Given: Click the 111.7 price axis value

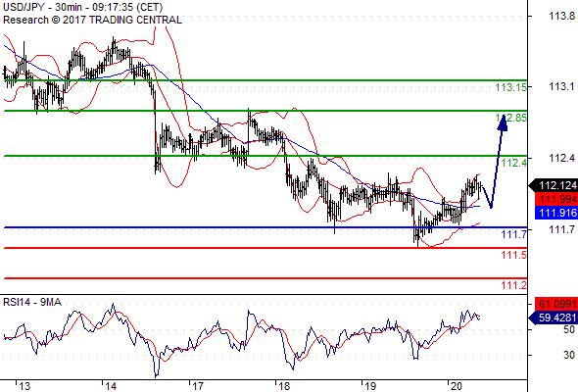Looking at the screenshot, I should pyautogui.click(x=561, y=229).
